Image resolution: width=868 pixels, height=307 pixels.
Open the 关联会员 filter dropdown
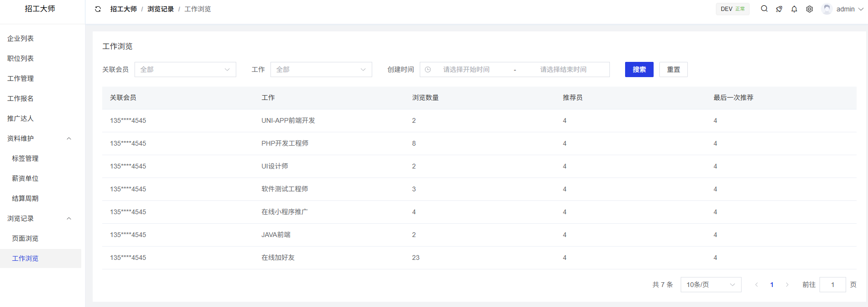click(x=185, y=69)
